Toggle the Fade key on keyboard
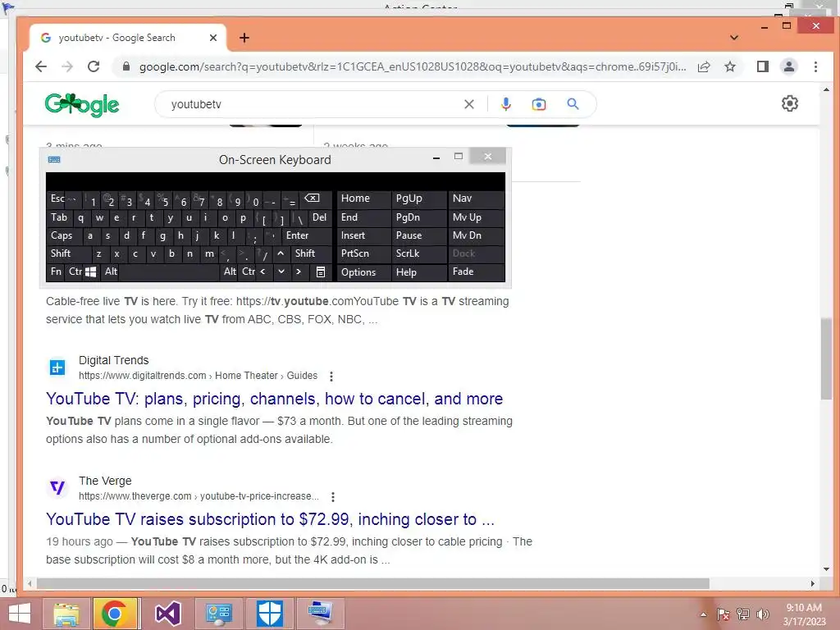The width and height of the screenshot is (840, 630). (x=475, y=272)
